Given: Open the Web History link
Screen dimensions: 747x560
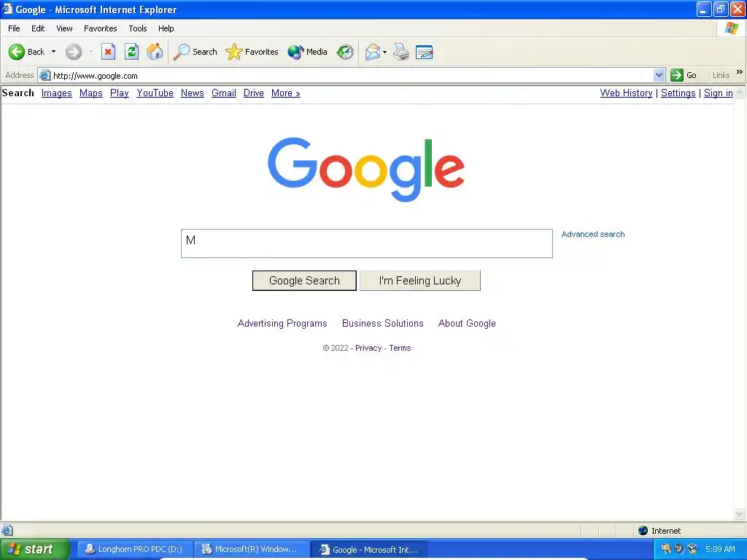Looking at the screenshot, I should [627, 93].
